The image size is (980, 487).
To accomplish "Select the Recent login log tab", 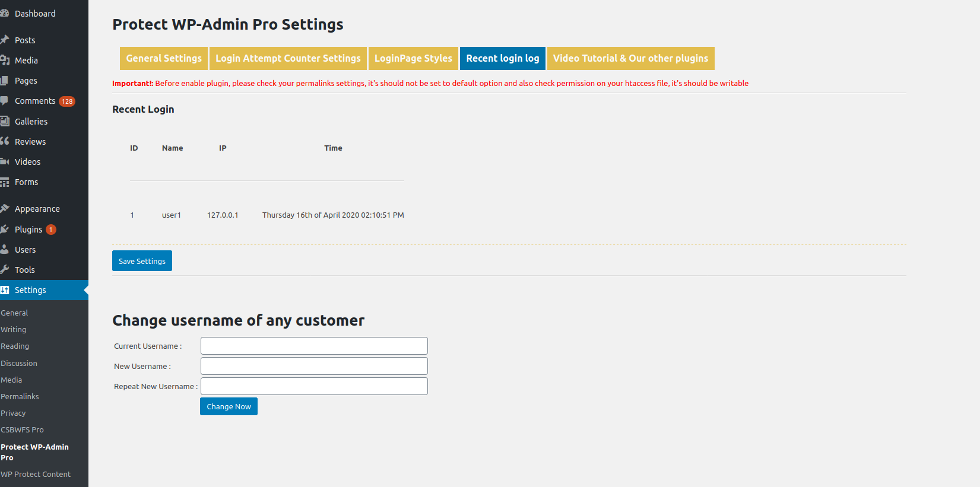I will click(503, 58).
